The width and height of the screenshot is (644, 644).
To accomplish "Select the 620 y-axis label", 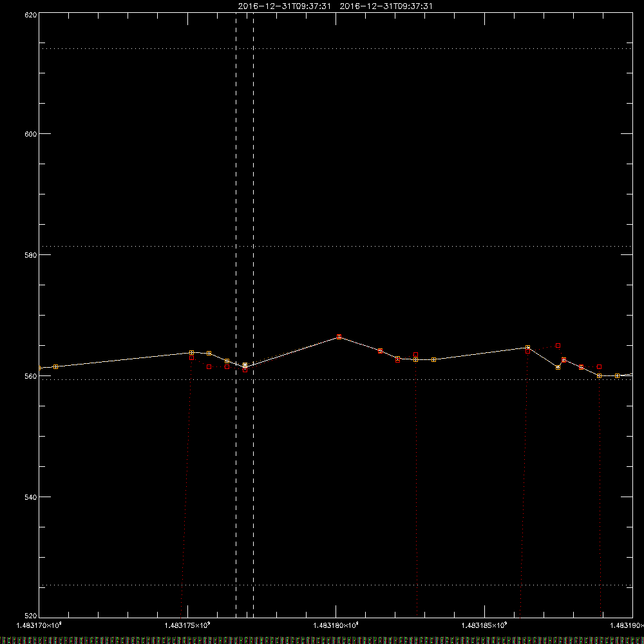I will pos(31,15).
